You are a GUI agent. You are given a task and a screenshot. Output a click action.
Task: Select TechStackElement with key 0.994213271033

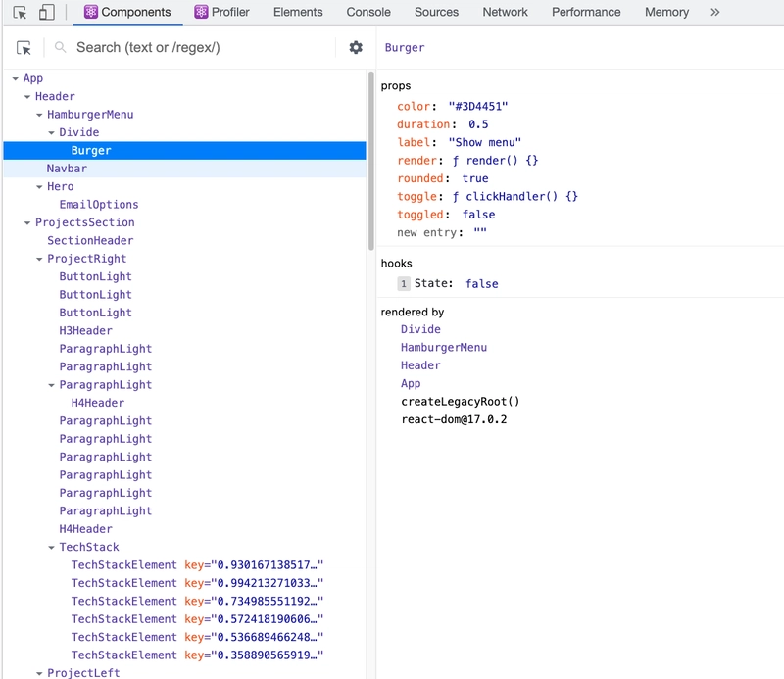[197, 583]
